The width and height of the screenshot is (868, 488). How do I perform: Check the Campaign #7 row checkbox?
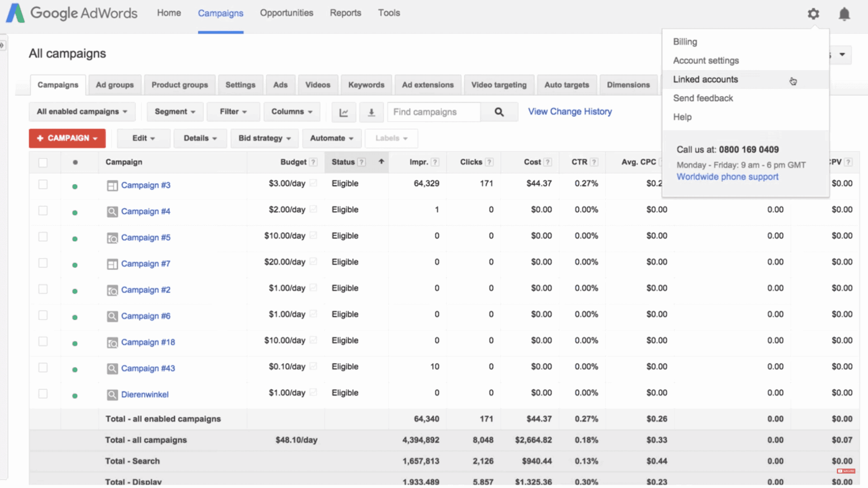pyautogui.click(x=43, y=263)
